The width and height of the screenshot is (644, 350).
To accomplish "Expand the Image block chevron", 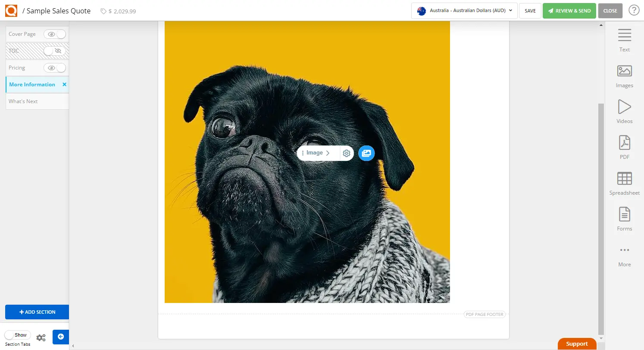I will pyautogui.click(x=328, y=153).
